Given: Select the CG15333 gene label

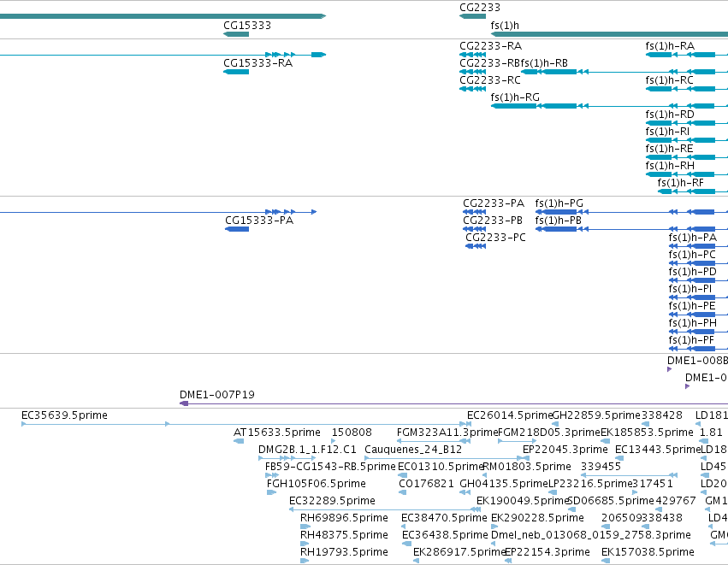Looking at the screenshot, I should (247, 26).
